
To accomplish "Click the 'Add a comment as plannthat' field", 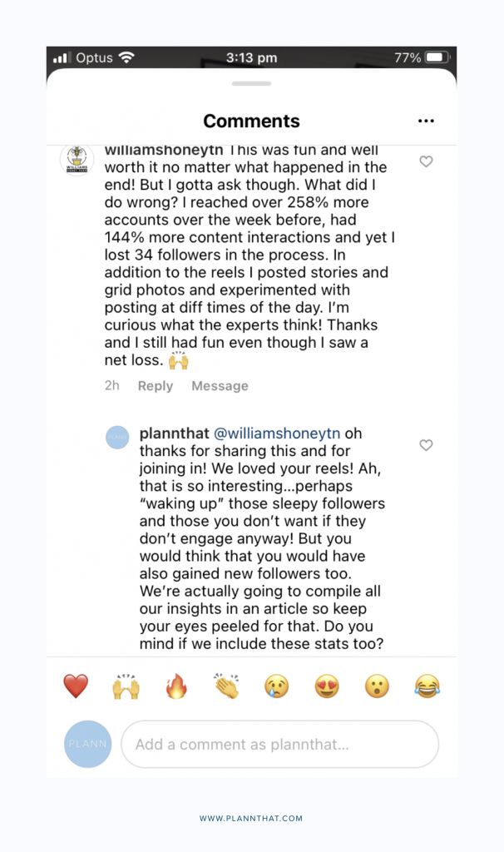I will coord(279,744).
